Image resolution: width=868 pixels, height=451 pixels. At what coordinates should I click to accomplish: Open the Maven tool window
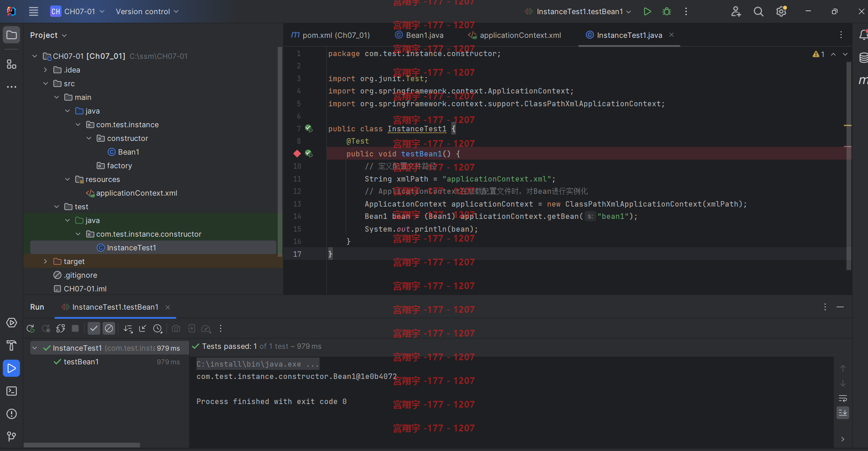[863, 80]
